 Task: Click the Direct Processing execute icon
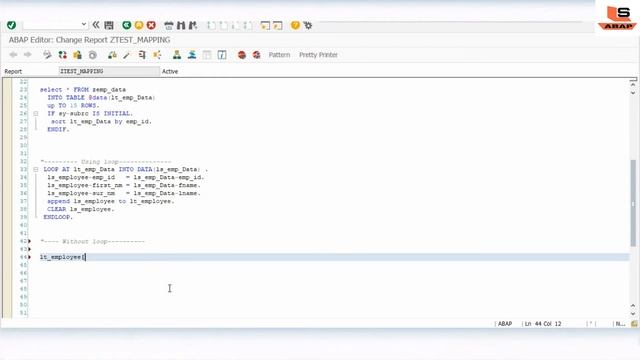point(142,55)
